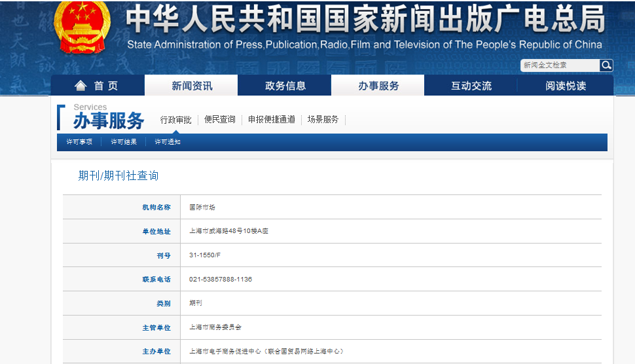Focus the 新闻全文检索 search field
Viewport: 635px width, 364px height.
coord(560,65)
